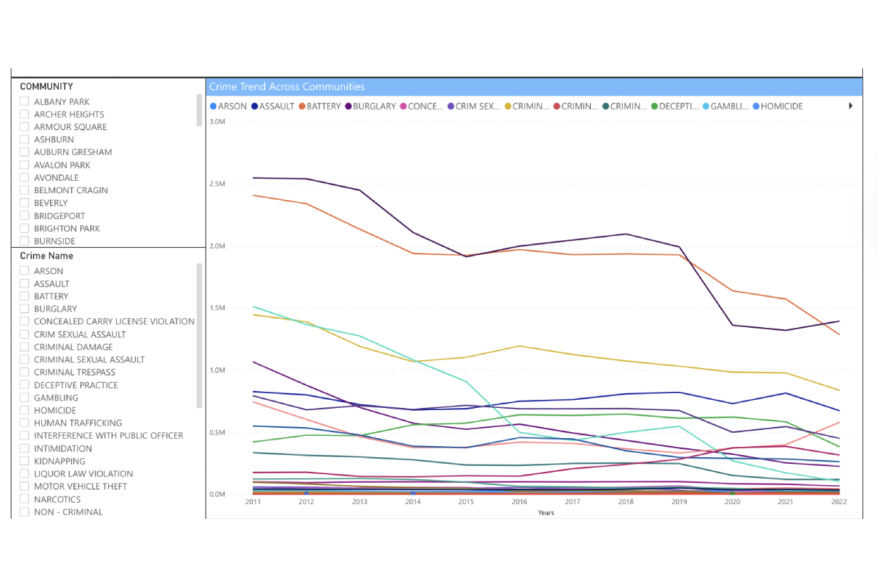
Task: Enable the ASHBURN community filter
Action: click(24, 139)
